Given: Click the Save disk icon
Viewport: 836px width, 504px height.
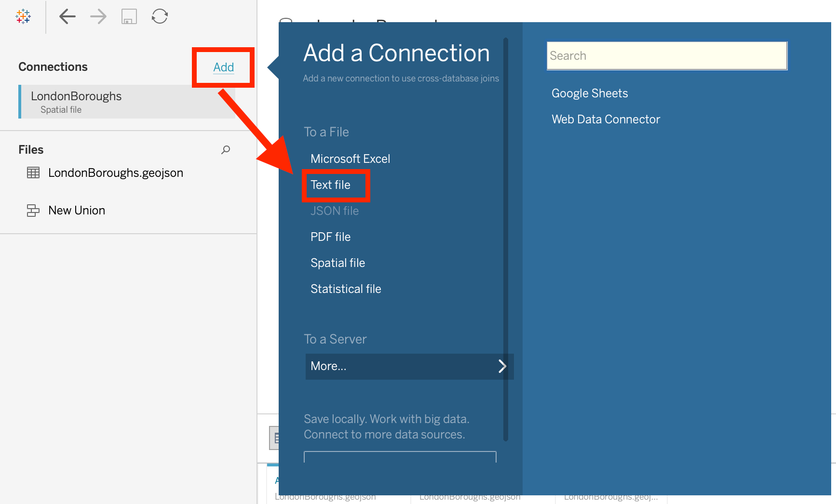Looking at the screenshot, I should (x=129, y=16).
